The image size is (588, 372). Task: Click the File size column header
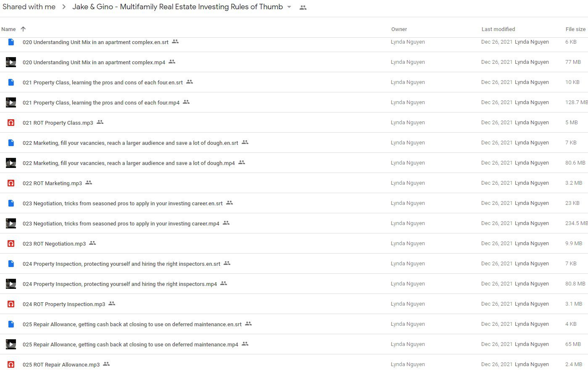click(575, 29)
